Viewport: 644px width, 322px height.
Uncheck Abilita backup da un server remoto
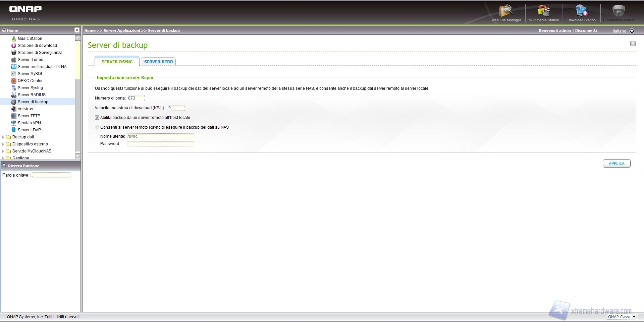pos(97,118)
